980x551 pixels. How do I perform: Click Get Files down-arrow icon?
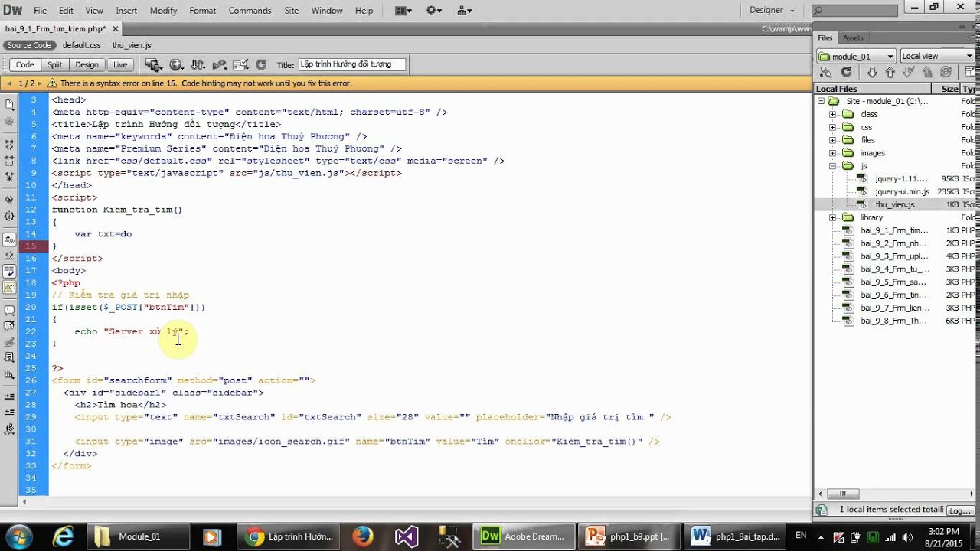(872, 72)
